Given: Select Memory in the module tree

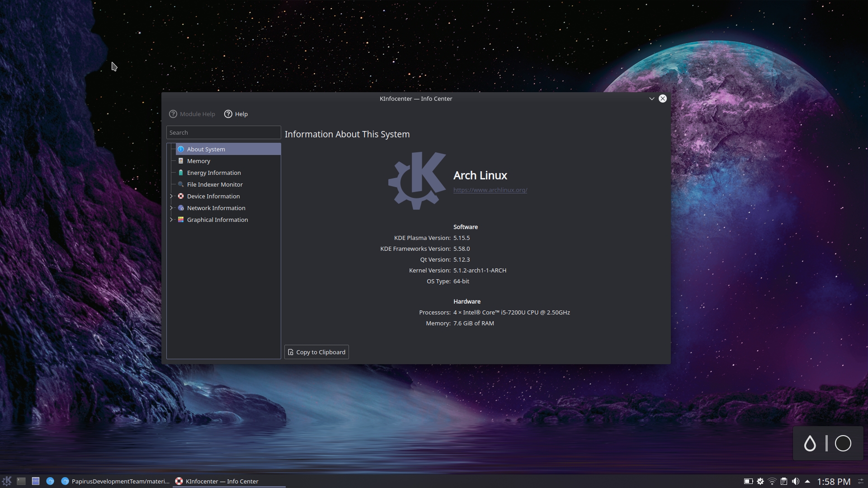Looking at the screenshot, I should 228,161.
